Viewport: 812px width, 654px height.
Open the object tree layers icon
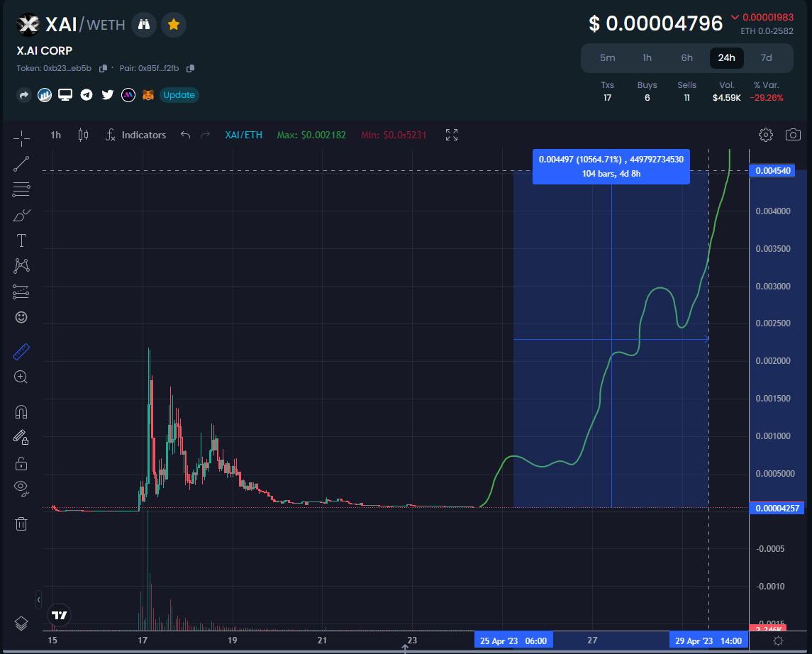[21, 623]
